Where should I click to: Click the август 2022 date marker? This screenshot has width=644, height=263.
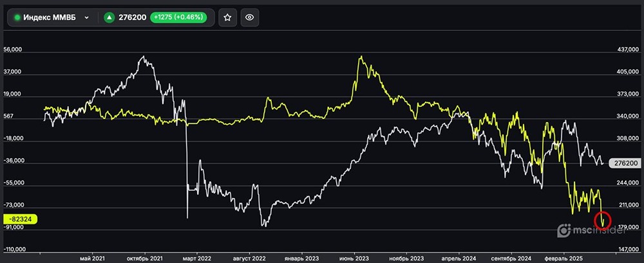pos(249,258)
